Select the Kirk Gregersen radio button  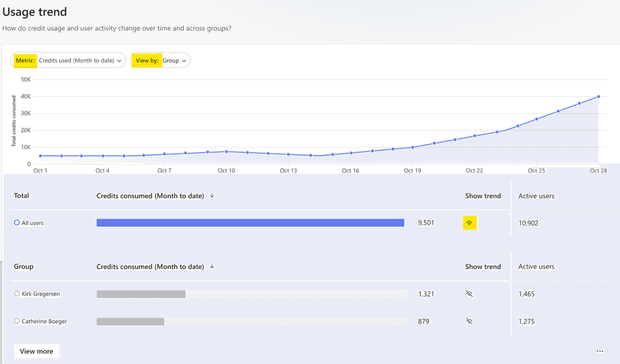(17, 293)
